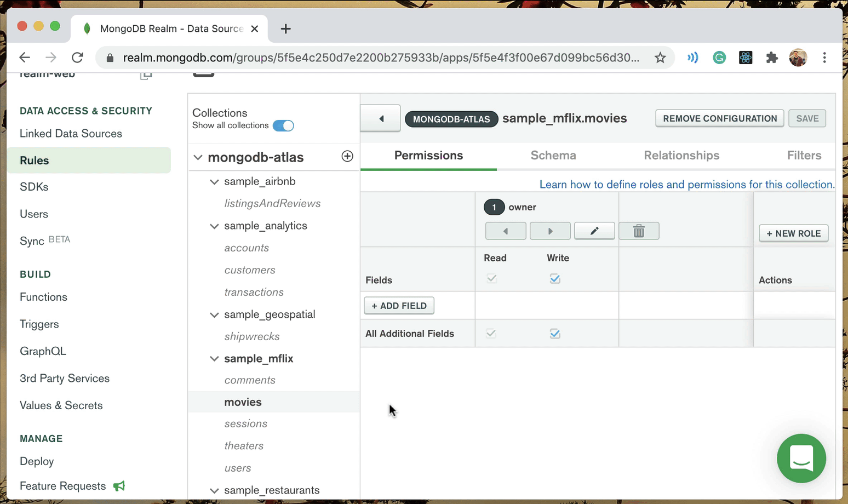Toggle All Additional Fields Read checkbox

[x=491, y=333]
